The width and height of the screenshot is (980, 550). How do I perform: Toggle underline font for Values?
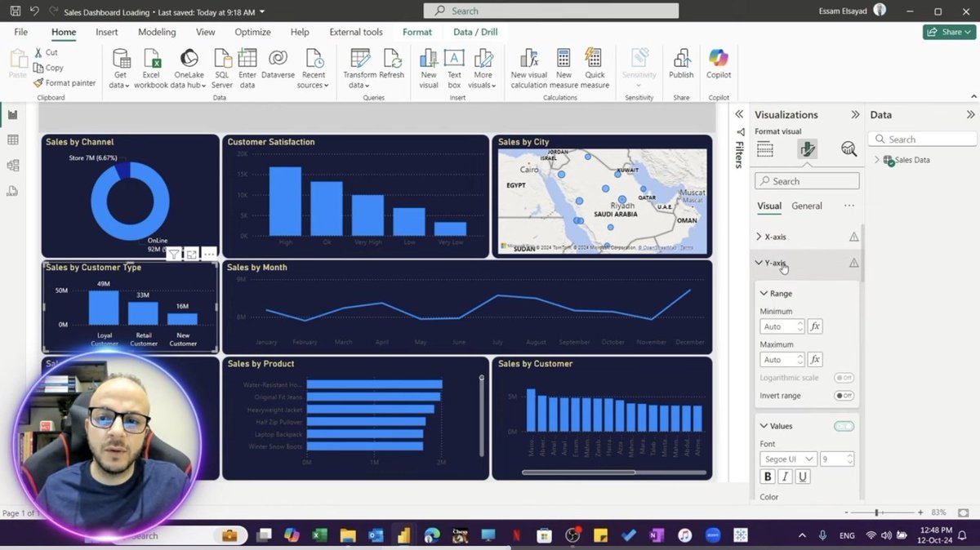coord(803,477)
